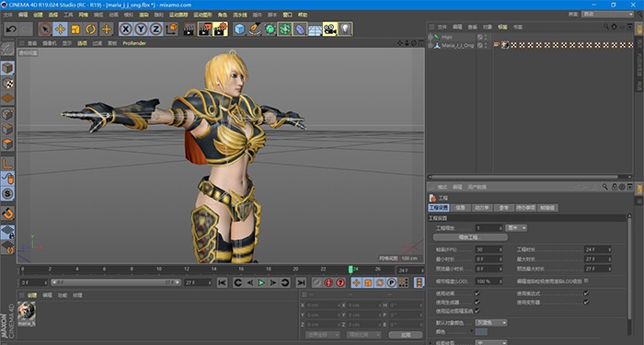Toggle 使用动画 (Use Animation) checkbox
644x345 pixels.
[477, 293]
